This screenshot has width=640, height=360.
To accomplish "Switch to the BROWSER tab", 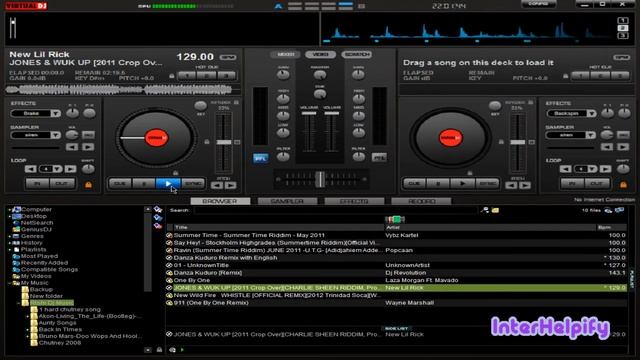I will [x=220, y=201].
